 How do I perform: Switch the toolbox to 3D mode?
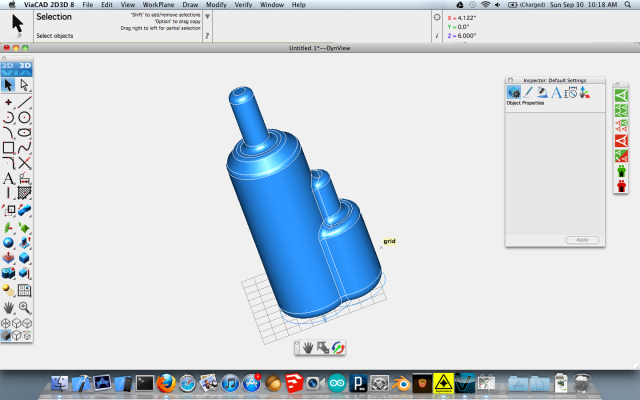(26, 66)
